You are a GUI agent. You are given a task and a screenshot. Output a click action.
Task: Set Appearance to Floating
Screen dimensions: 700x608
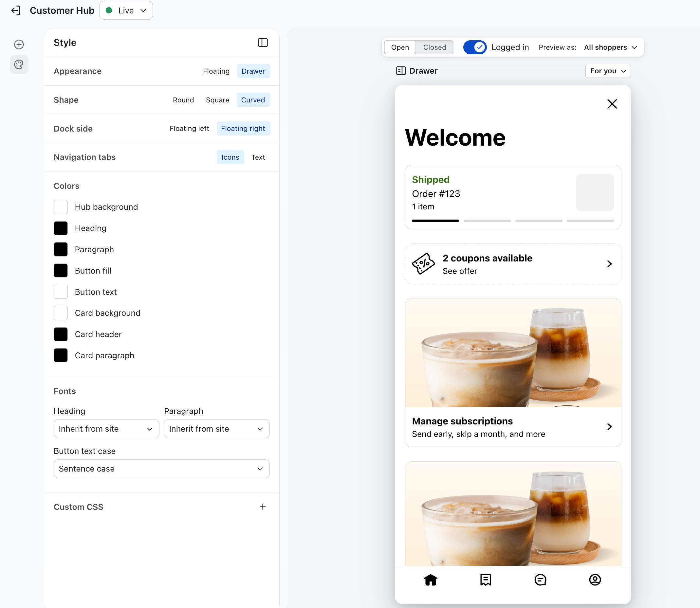[216, 71]
